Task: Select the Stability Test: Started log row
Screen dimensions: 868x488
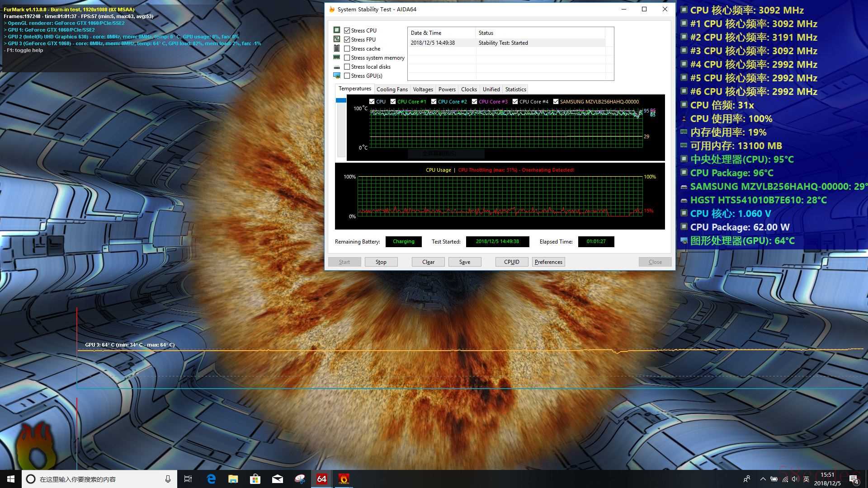Action: (506, 43)
